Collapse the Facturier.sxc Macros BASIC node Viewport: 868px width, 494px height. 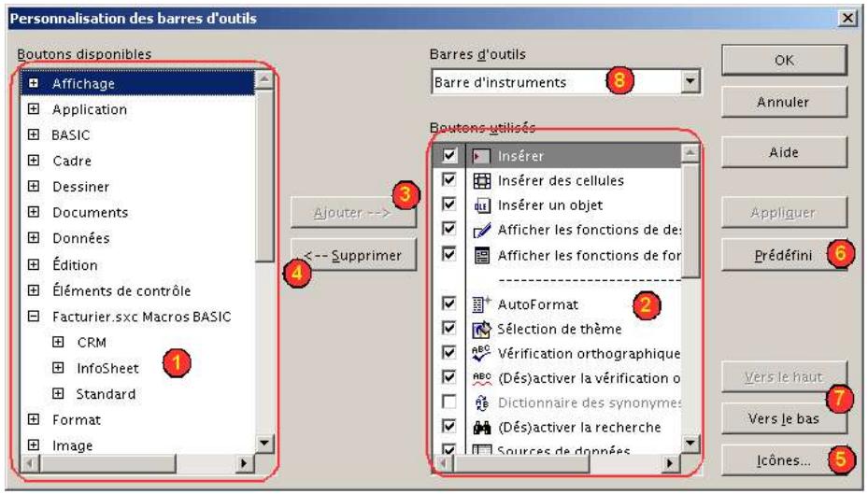tap(34, 317)
